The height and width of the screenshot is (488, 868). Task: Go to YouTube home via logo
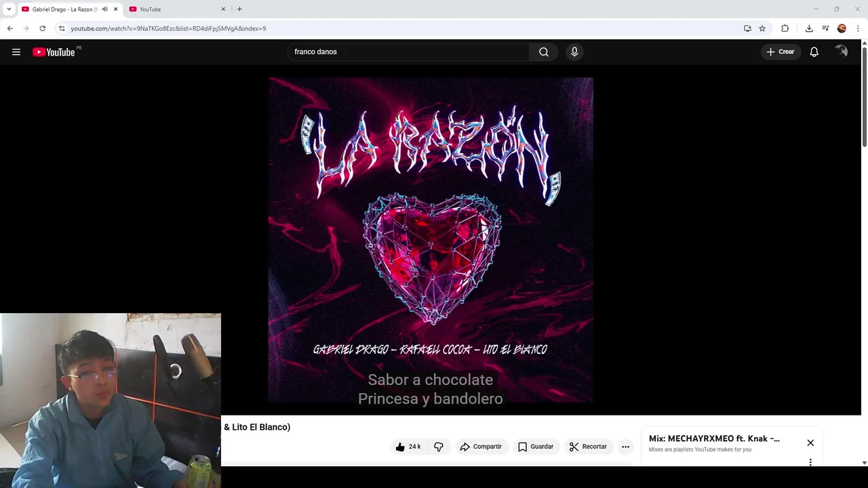click(x=54, y=52)
